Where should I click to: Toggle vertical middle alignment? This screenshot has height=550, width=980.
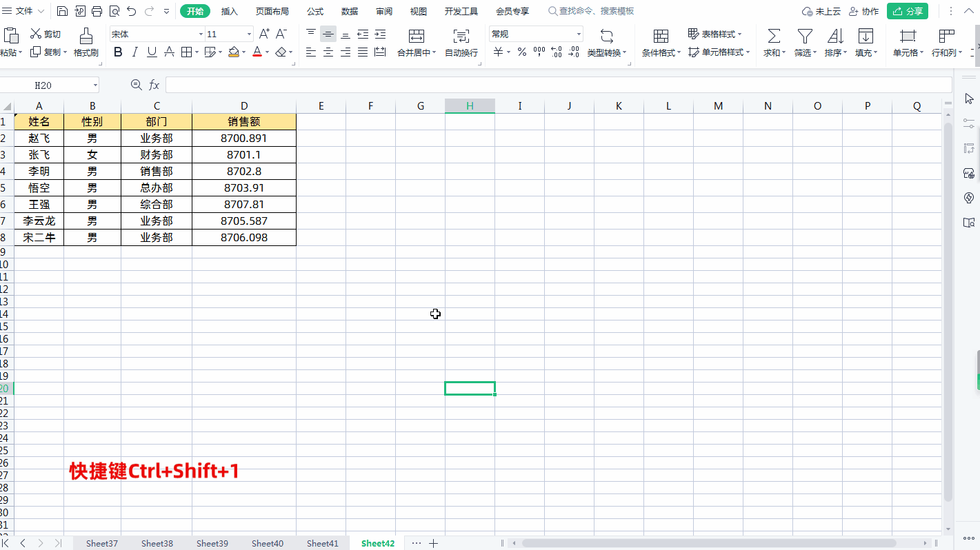[x=328, y=34]
